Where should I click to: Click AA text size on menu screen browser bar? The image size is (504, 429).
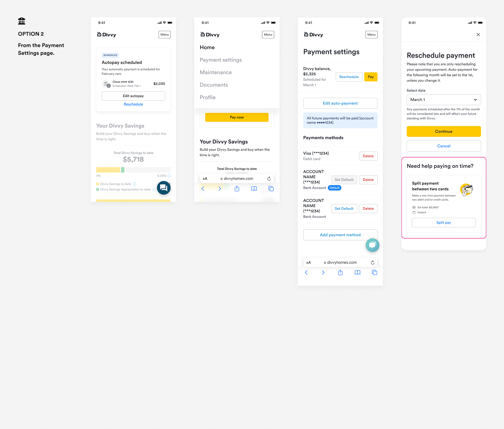pos(205,179)
